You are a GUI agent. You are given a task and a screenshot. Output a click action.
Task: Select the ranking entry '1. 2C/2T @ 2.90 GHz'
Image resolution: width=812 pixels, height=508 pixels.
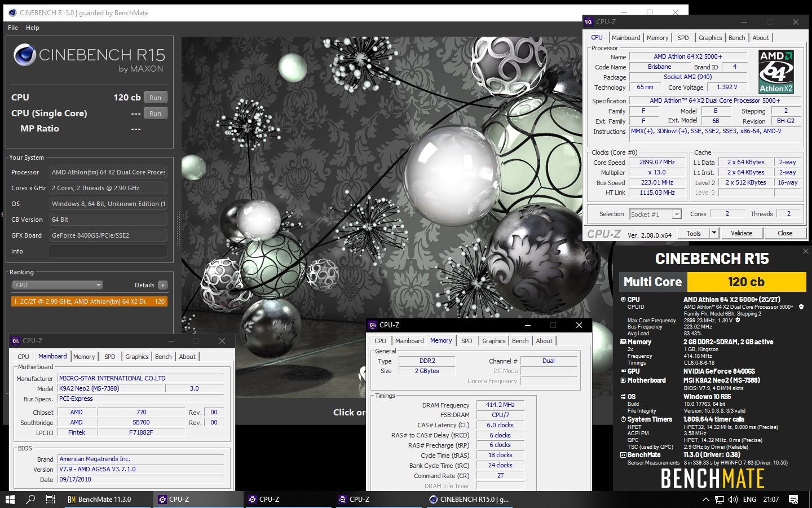click(x=89, y=301)
